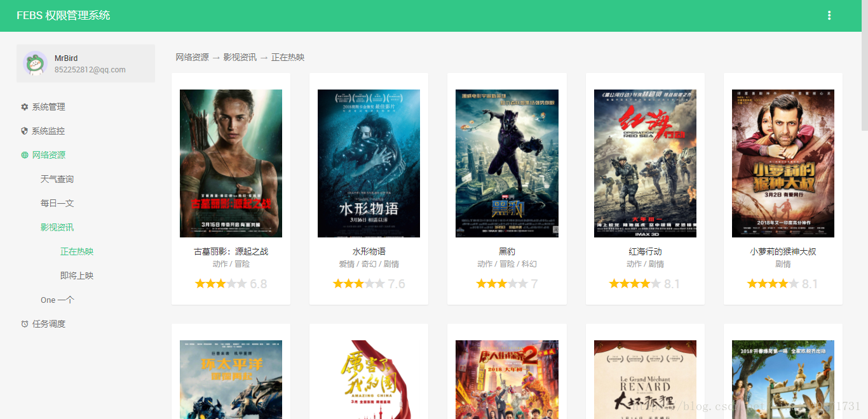Open the Le Grand Méchant Renard poster
The height and width of the screenshot is (419, 868).
click(645, 380)
